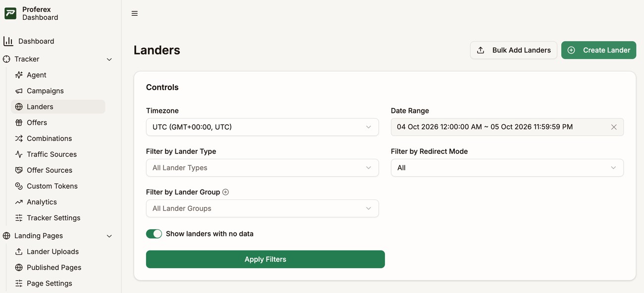644x293 pixels.
Task: Open All Lander Groups dropdown
Action: [263, 208]
